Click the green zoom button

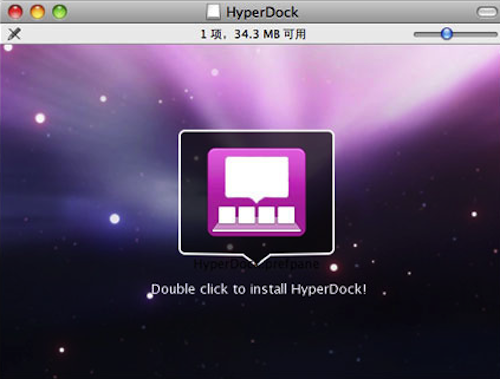pos(60,12)
